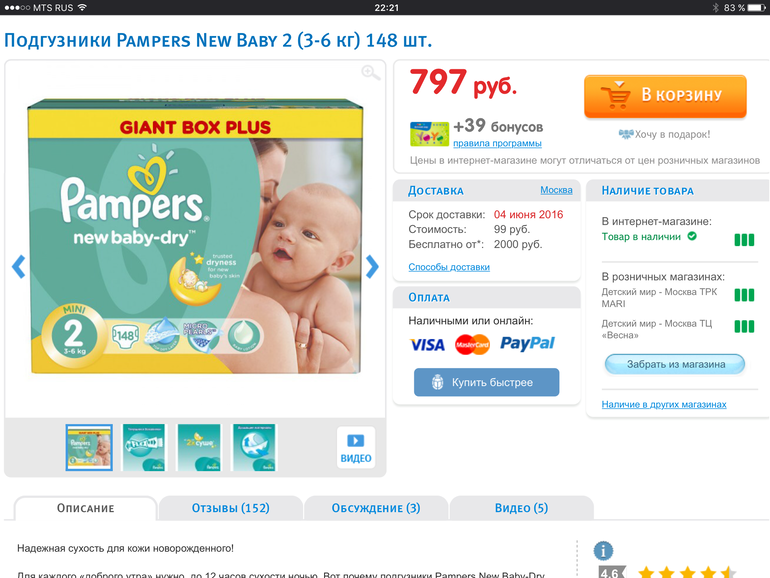Click the Yo-Yo bonus card icon
Image resolution: width=770 pixels, height=578 pixels.
[x=429, y=134]
